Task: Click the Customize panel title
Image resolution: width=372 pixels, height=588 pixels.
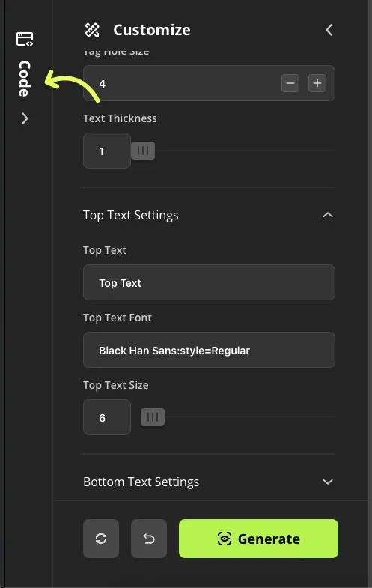Action: [x=152, y=30]
